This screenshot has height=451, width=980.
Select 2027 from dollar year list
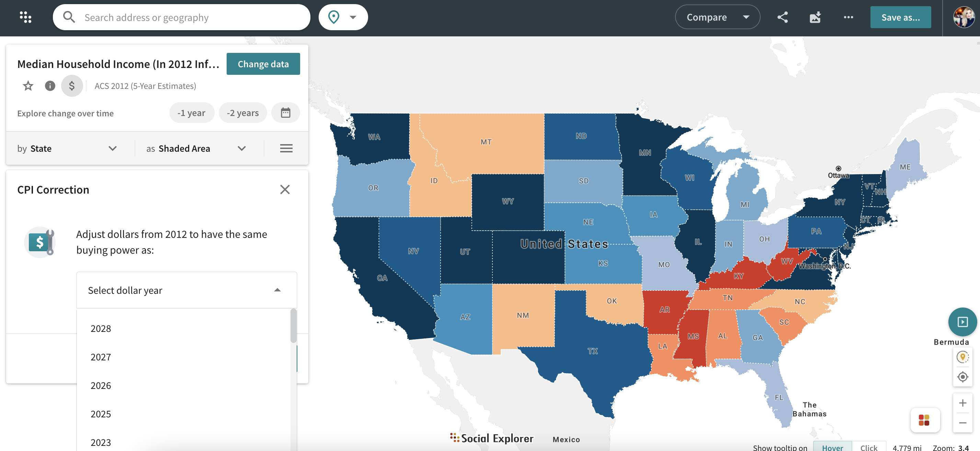[x=101, y=357]
